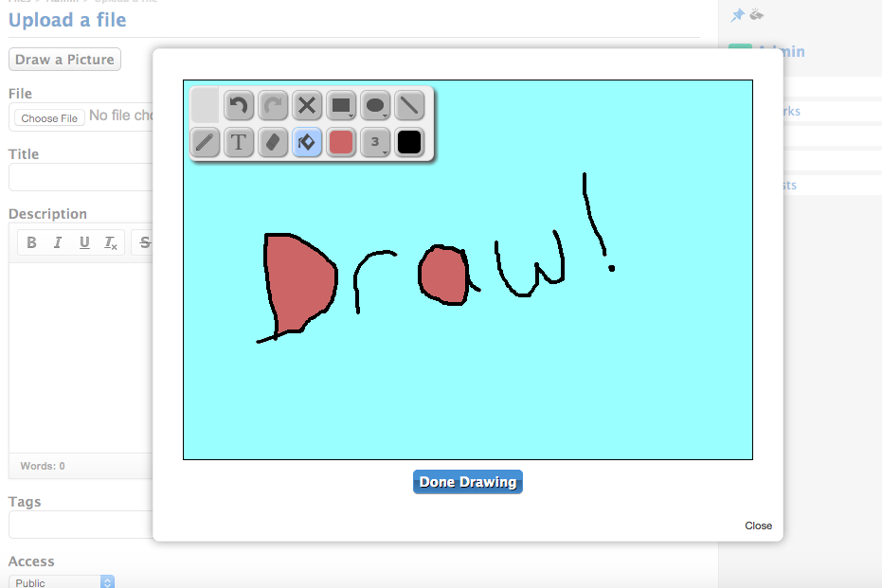Close the drawing dialog

click(758, 526)
